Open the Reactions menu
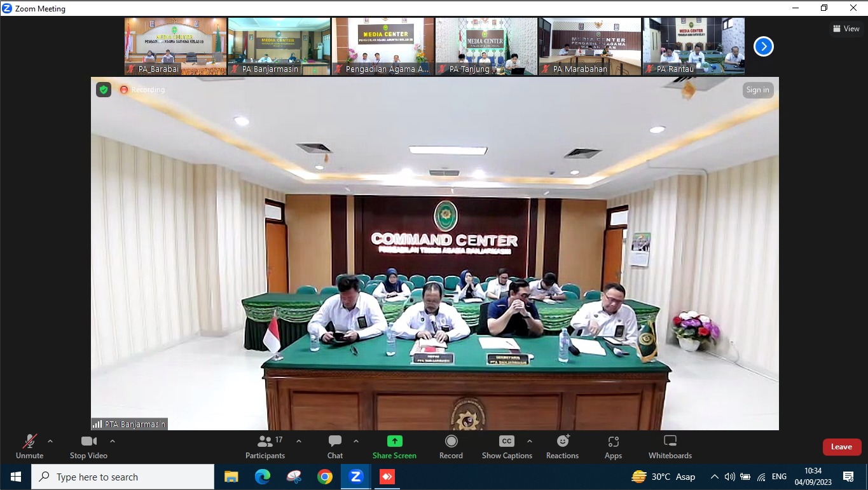Image resolution: width=868 pixels, height=490 pixels. point(562,446)
